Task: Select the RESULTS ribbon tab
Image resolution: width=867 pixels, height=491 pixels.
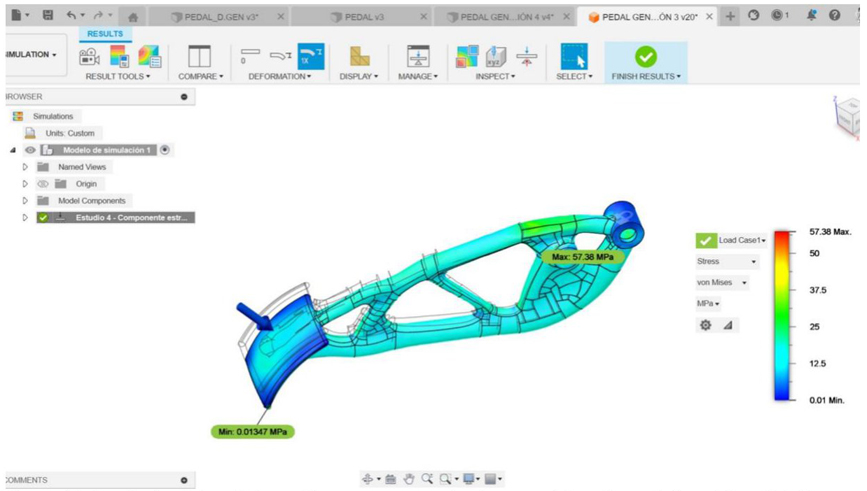Action: [x=105, y=34]
